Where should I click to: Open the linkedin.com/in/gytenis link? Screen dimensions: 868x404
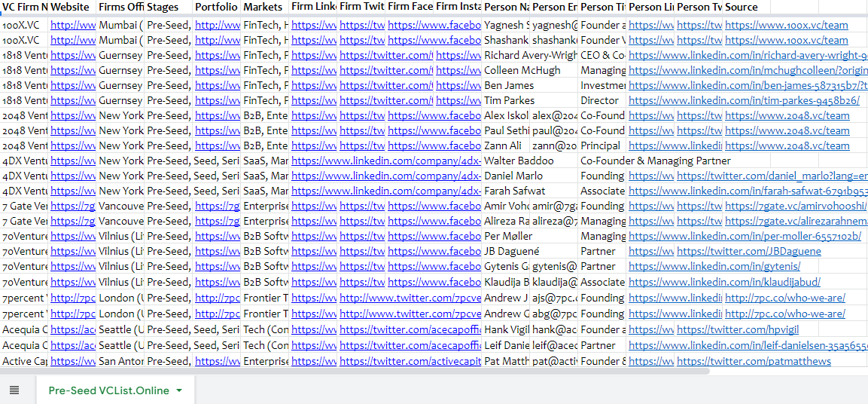click(714, 266)
